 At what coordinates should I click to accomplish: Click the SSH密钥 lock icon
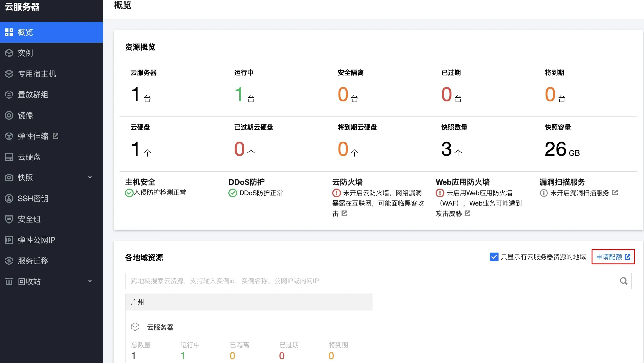tap(9, 198)
